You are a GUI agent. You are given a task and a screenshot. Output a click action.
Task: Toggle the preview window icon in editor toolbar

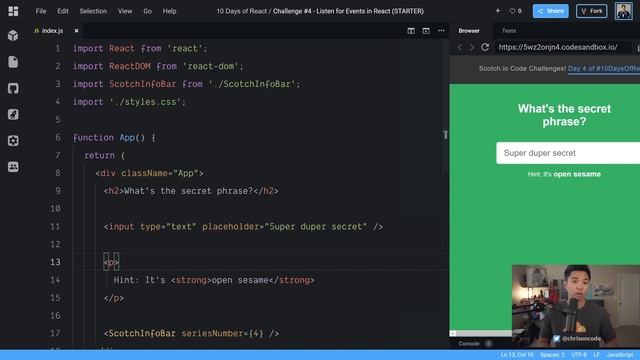point(426,31)
